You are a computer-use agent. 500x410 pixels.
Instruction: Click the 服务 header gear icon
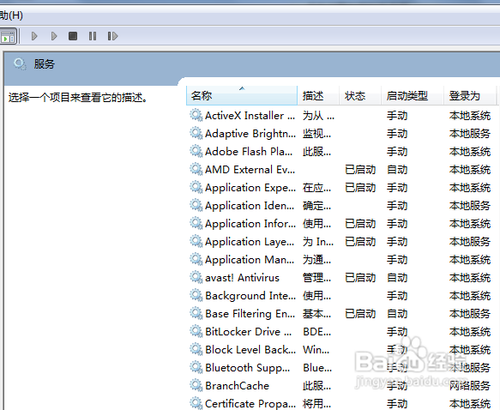[20, 64]
